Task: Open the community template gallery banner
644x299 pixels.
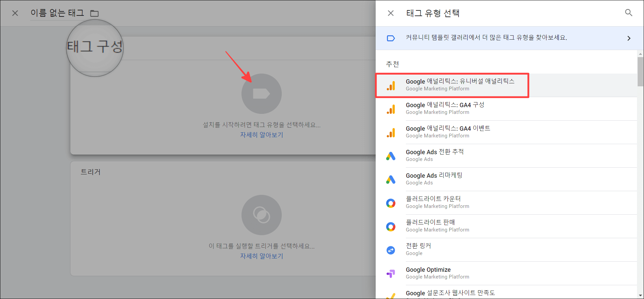Action: tap(509, 38)
